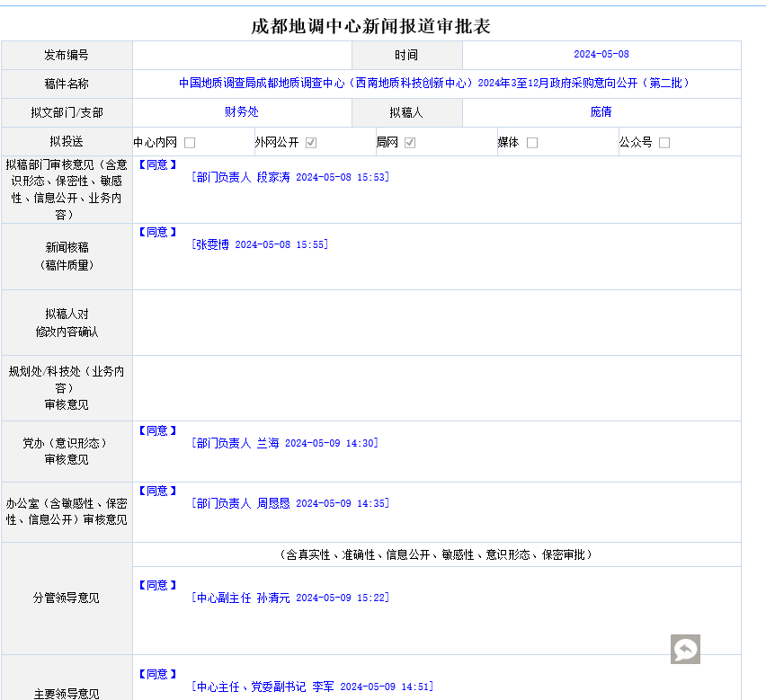
Task: Click the empty 发布编号 value field
Action: (243, 55)
